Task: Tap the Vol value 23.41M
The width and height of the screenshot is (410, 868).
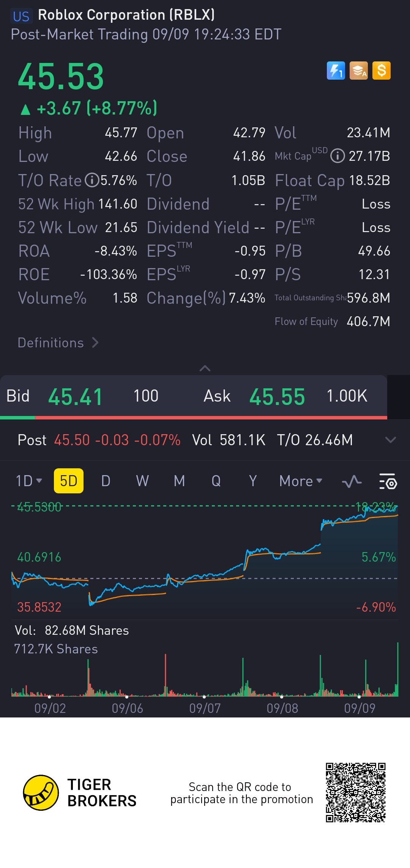Action: (369, 133)
